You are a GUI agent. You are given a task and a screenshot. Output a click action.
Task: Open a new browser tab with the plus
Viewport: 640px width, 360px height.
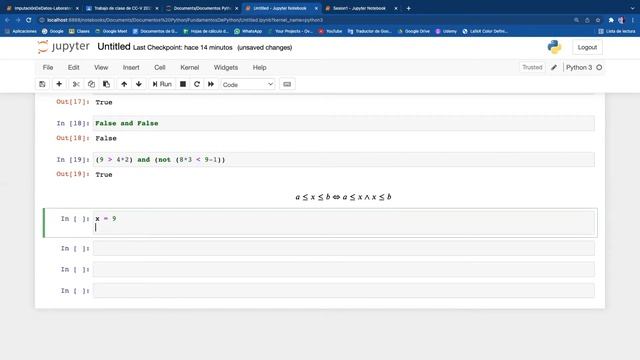(409, 8)
